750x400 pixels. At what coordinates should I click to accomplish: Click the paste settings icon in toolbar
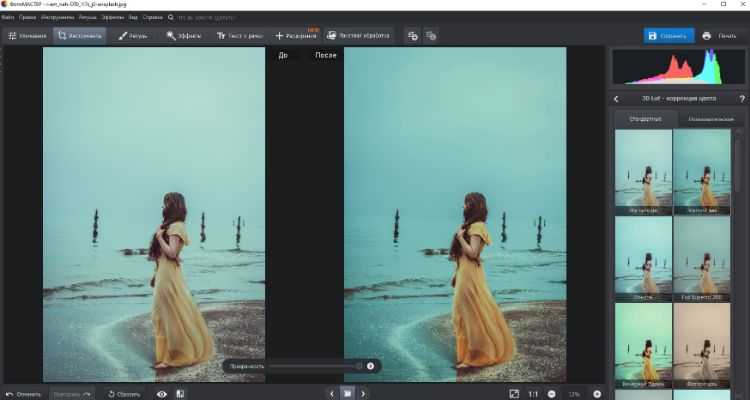tap(431, 36)
